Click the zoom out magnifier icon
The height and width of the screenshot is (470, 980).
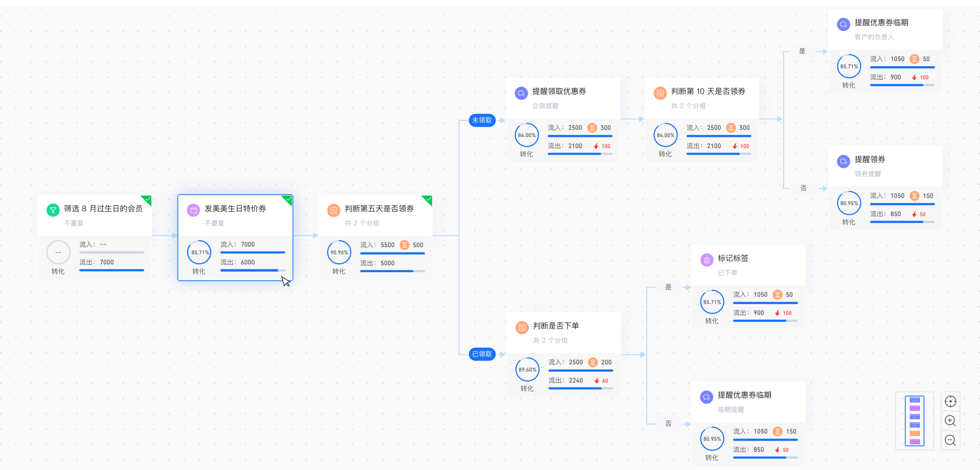[x=950, y=440]
